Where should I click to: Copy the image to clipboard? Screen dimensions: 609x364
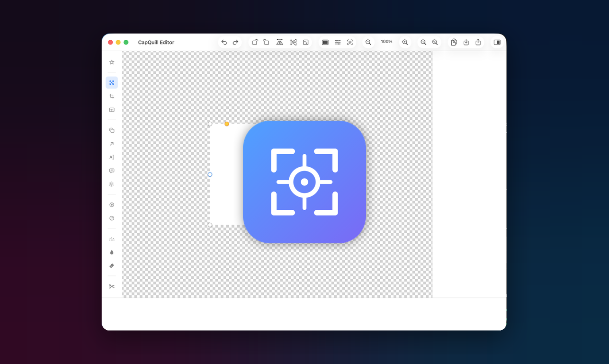(454, 42)
